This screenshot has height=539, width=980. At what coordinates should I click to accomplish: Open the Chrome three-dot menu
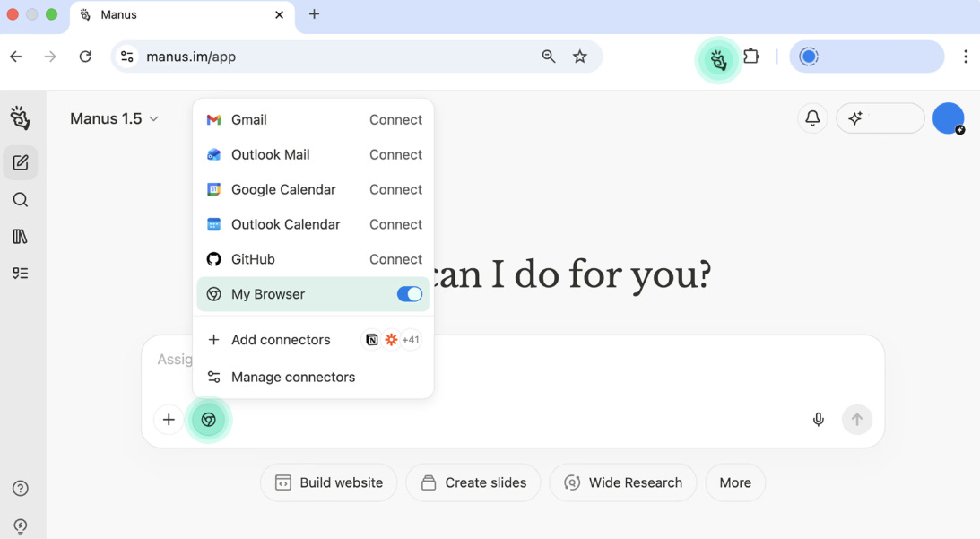tap(966, 57)
